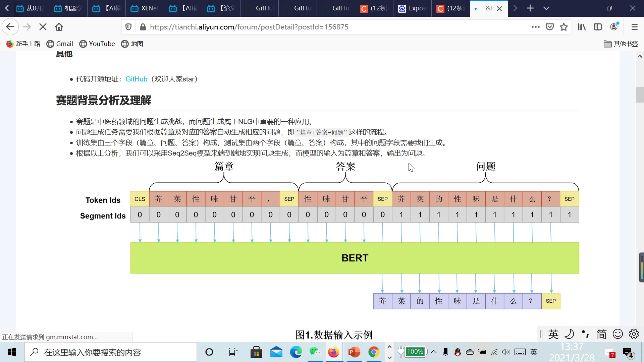Image resolution: width=644 pixels, height=362 pixels.
Task: Toggle IME English/Chinese mode 英
Action: click(x=553, y=334)
